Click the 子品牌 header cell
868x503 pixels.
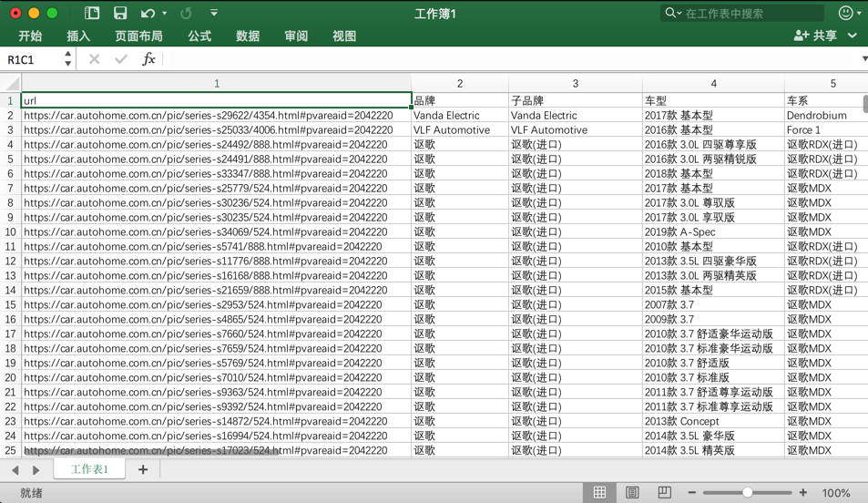tap(576, 100)
